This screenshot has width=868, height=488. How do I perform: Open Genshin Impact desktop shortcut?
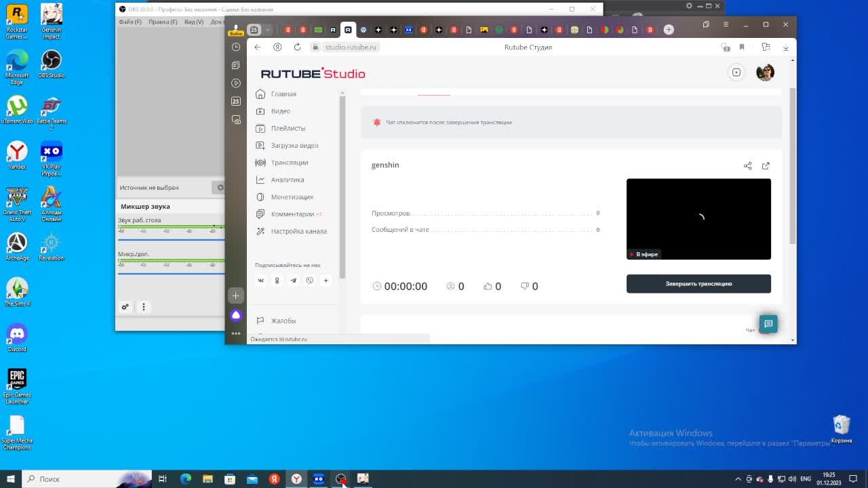point(52,22)
